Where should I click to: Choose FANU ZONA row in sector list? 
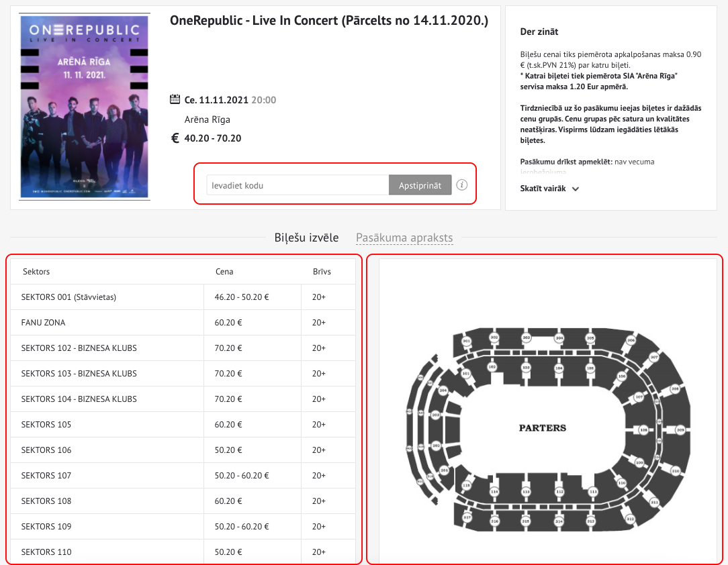183,322
